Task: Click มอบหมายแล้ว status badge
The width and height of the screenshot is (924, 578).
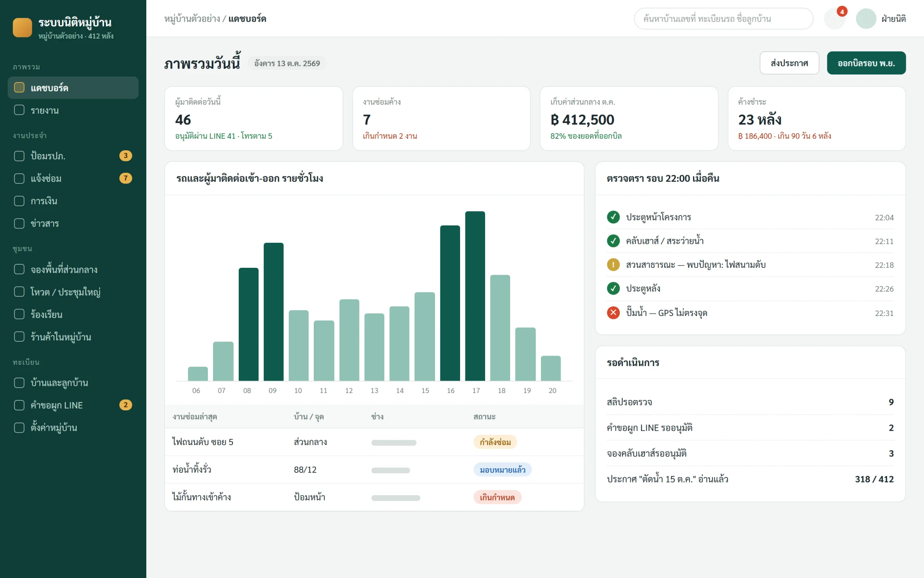Action: 502,470
